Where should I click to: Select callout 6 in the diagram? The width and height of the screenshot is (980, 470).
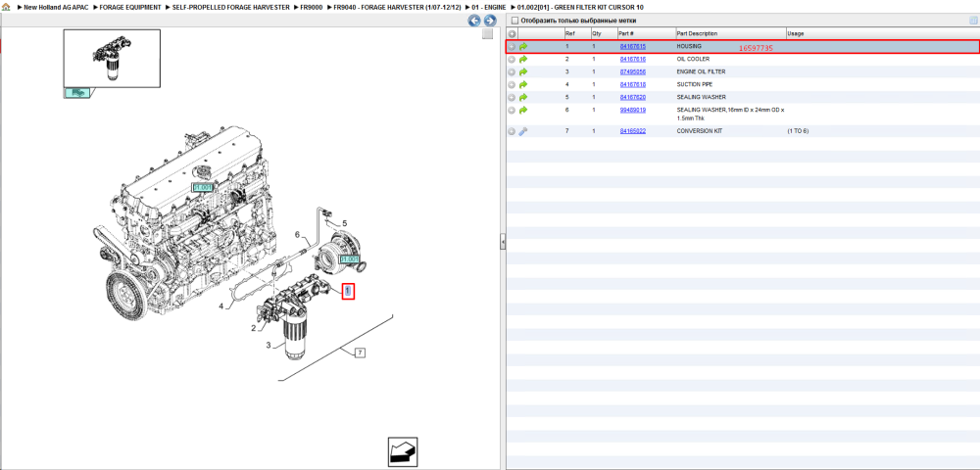(x=298, y=235)
